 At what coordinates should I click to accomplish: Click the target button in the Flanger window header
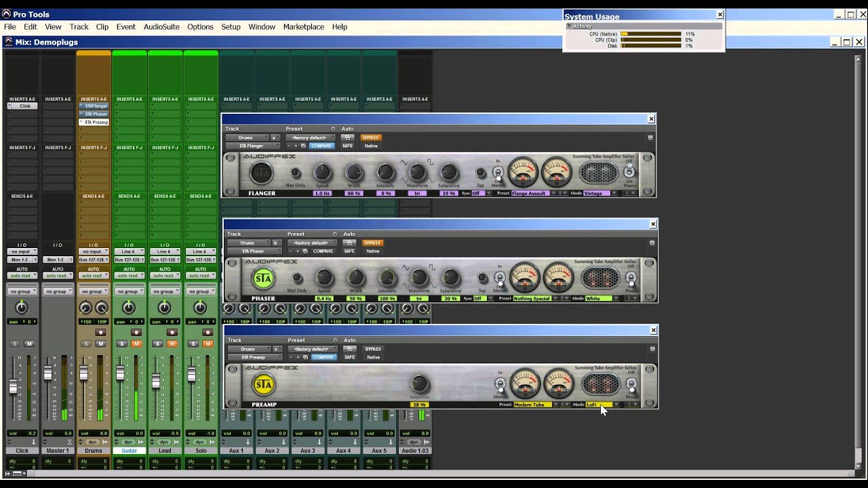tap(650, 138)
